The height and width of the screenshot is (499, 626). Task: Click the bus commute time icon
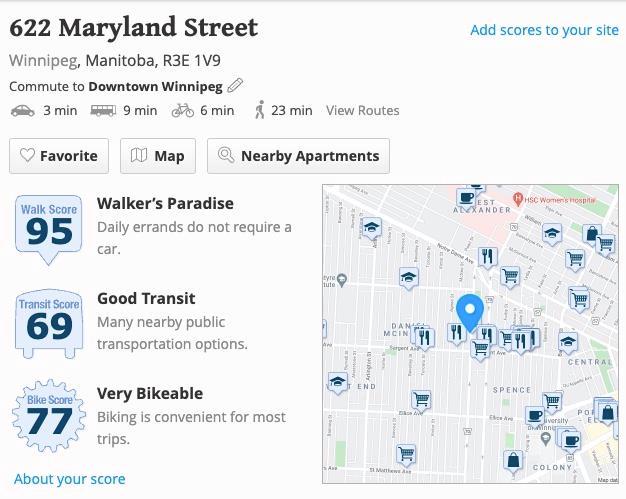[101, 111]
